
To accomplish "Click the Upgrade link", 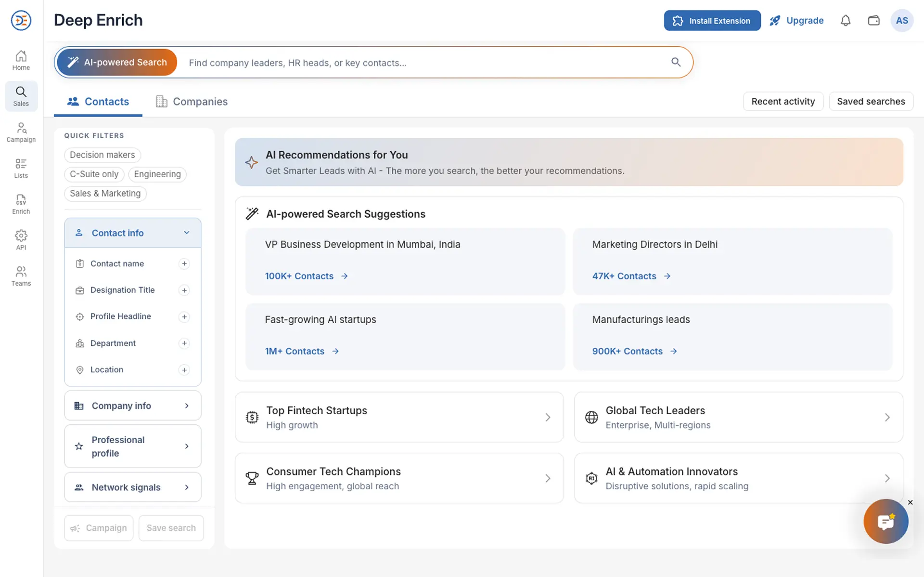I will [796, 21].
